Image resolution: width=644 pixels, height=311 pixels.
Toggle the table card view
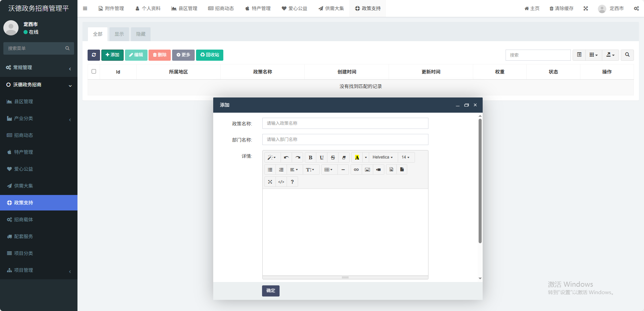pyautogui.click(x=579, y=55)
